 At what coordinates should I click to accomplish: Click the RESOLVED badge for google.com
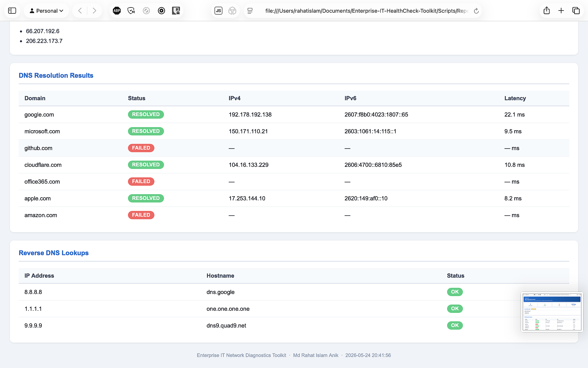tap(146, 114)
